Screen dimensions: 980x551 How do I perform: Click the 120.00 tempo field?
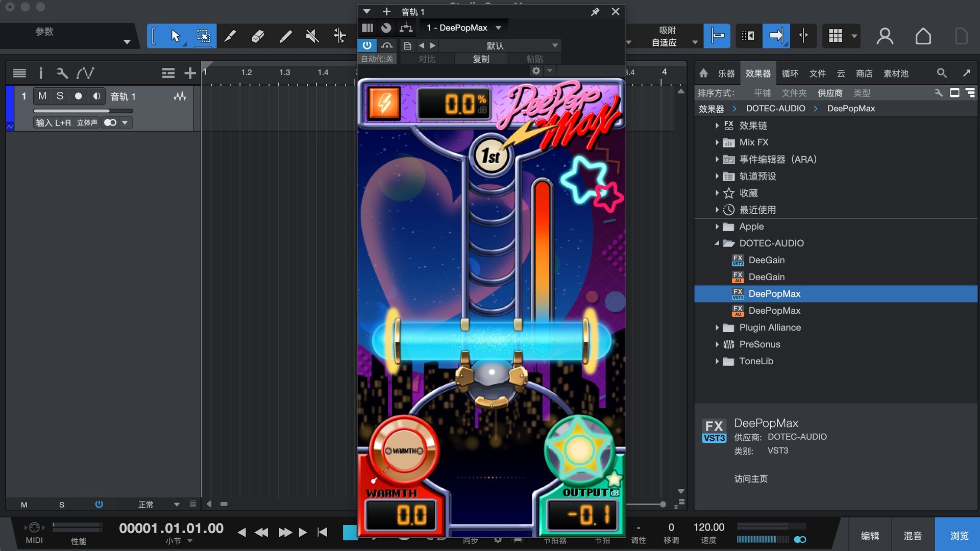pos(708,527)
